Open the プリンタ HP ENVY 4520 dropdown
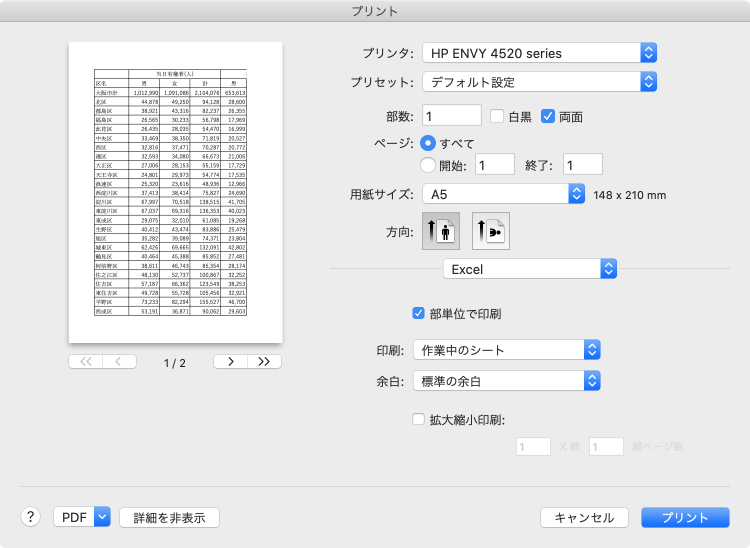This screenshot has width=750, height=548. 540,53
